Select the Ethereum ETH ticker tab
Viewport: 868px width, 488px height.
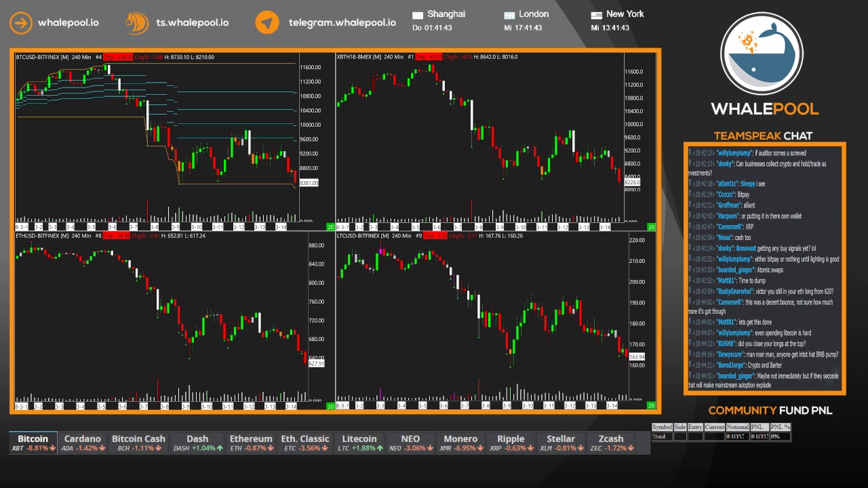[251, 443]
